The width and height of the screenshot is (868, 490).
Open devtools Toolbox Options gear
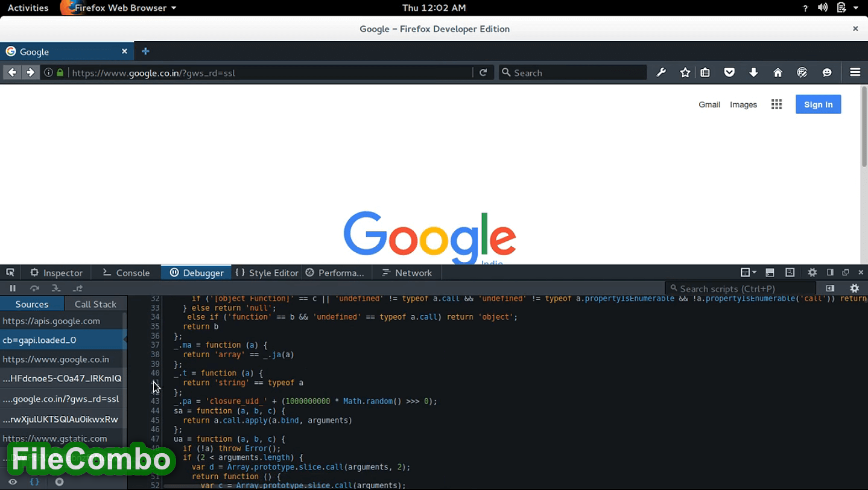point(813,273)
